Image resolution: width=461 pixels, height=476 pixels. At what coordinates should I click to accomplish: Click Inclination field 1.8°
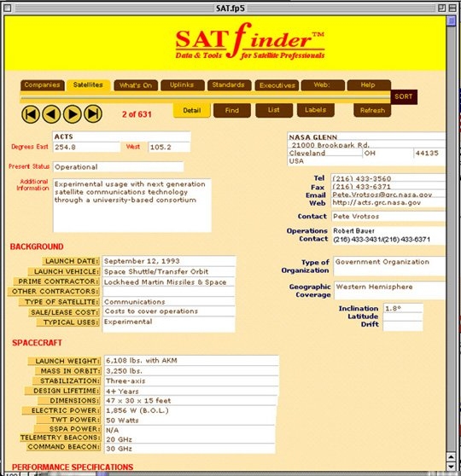[x=403, y=308]
